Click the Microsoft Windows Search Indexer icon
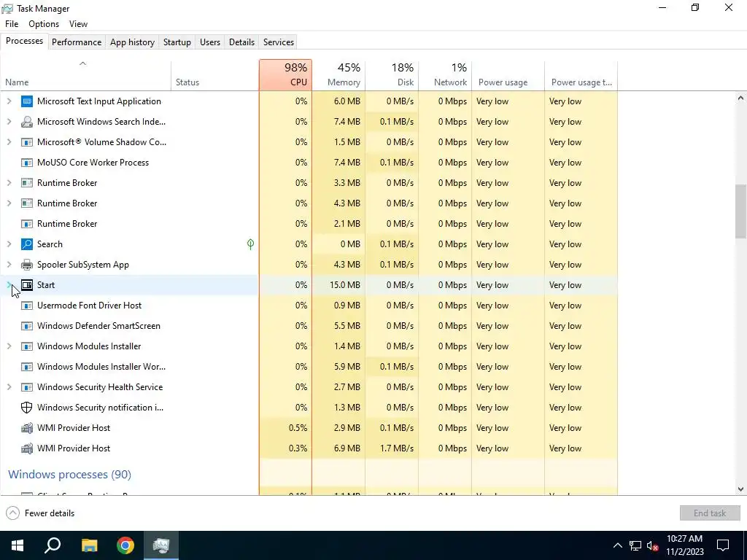Screen dimensions: 747x560 pos(27,122)
